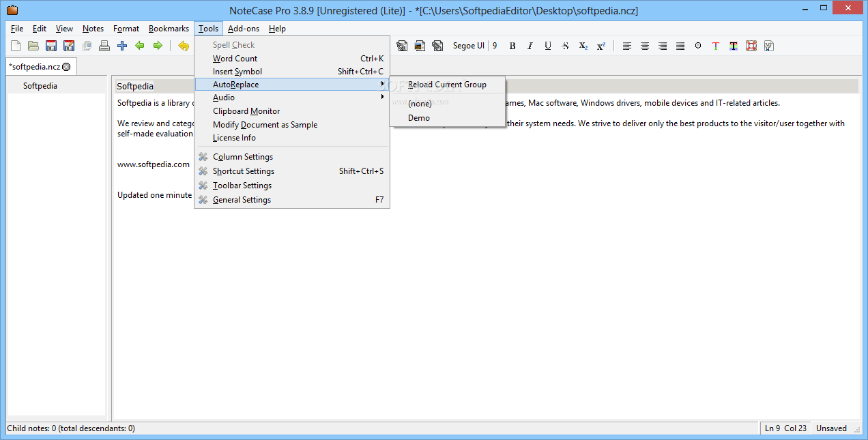Change text color with the red T icon
This screenshot has height=440, width=868.
(x=716, y=46)
